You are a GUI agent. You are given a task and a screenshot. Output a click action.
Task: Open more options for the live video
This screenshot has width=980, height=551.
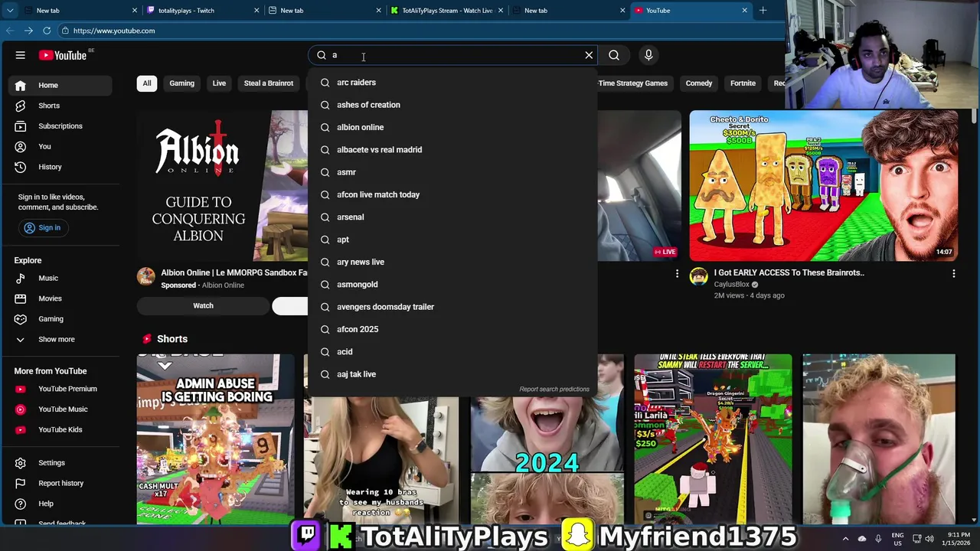coord(677,273)
